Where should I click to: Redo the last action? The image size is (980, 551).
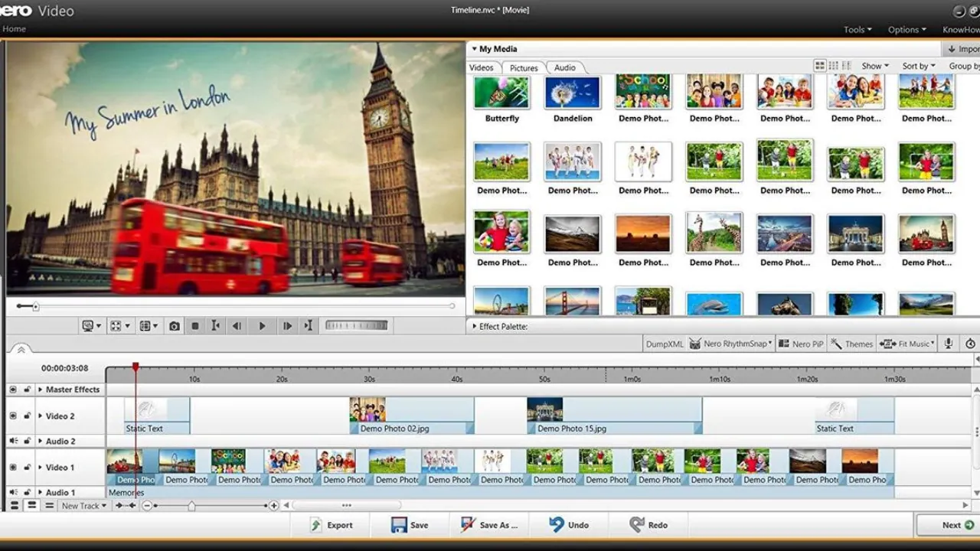pyautogui.click(x=648, y=525)
